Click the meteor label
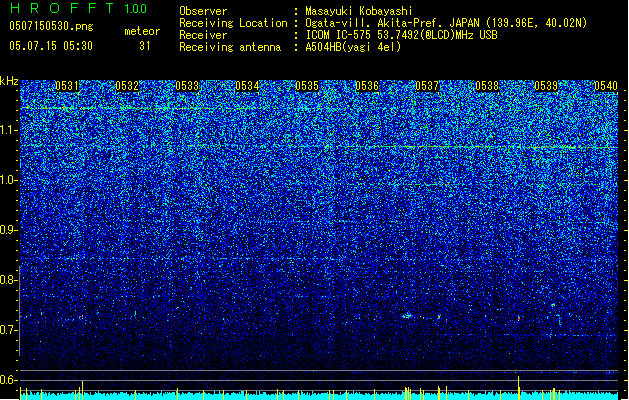629x400 pixels. [x=142, y=31]
